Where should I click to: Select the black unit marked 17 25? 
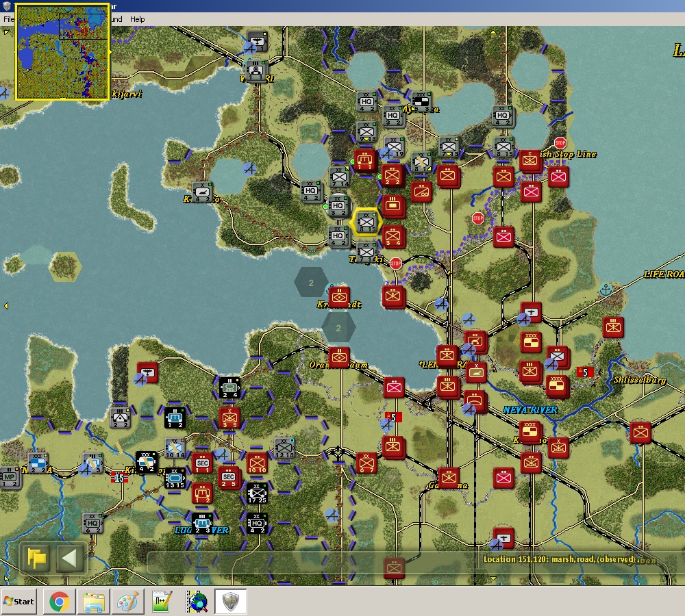click(x=257, y=493)
